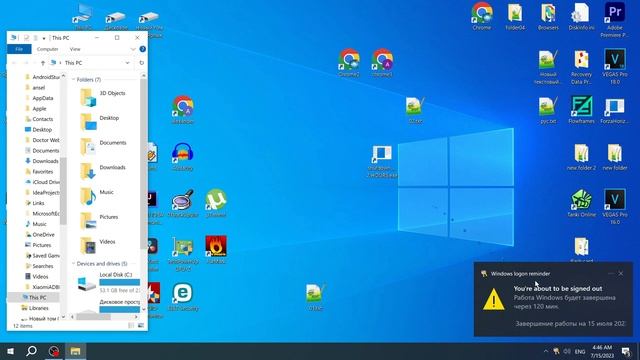The width and height of the screenshot is (640, 360).
Task: Select Downloads in the navigation tree
Action: 42,161
